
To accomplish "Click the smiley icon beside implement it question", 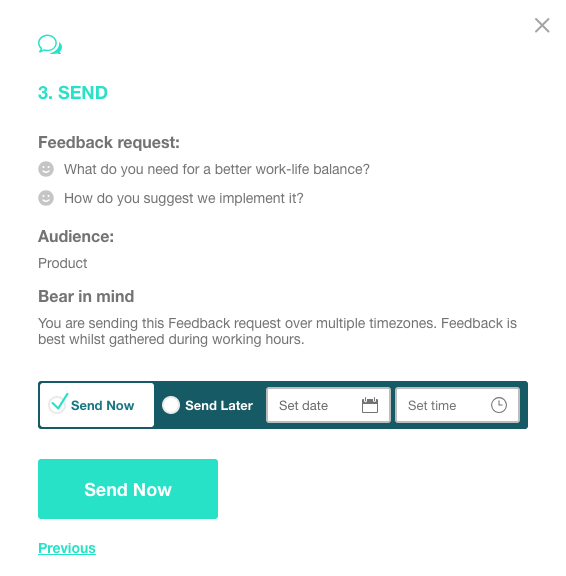I will tap(46, 198).
